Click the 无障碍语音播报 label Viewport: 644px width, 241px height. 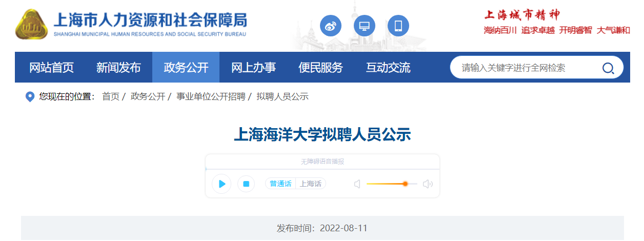tap(322, 162)
